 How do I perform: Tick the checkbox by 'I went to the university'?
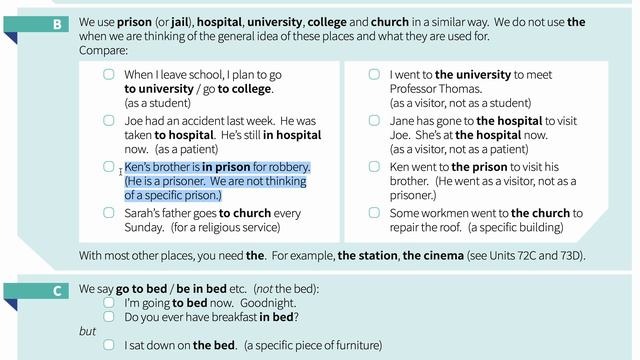374,74
